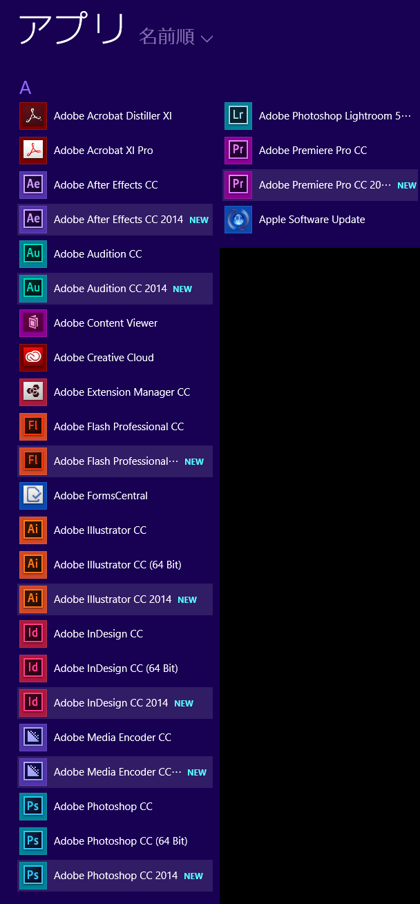Launch Illustrator CC 2014 icon
420x904 pixels.
point(33,600)
